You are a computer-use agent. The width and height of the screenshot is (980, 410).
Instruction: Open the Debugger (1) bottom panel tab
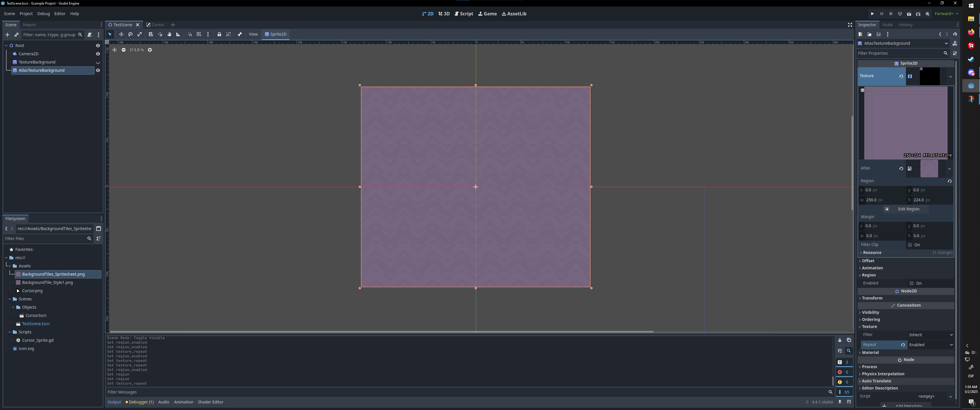[140, 402]
